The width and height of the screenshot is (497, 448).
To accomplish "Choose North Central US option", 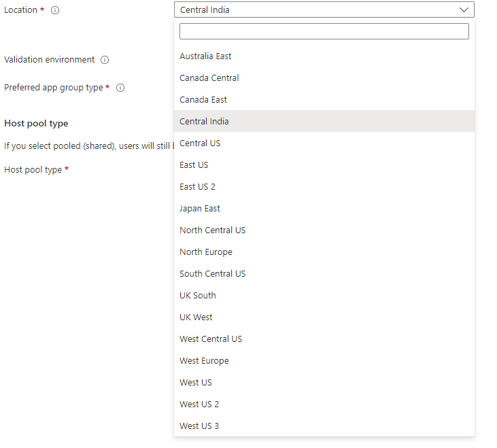I will 212,230.
